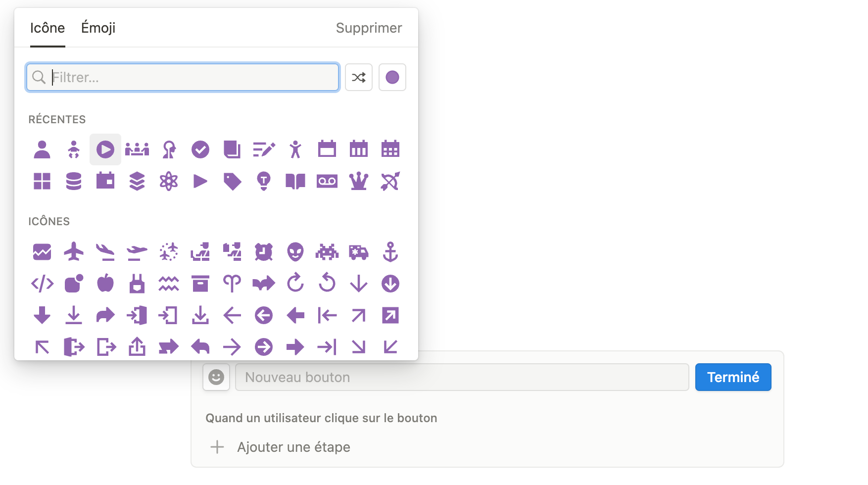This screenshot has height=485, width=868.
Task: Pick the share upload box icon
Action: pyautogui.click(x=137, y=347)
